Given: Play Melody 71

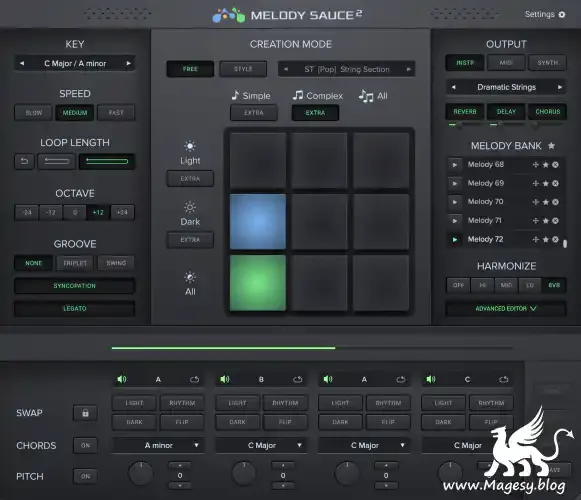Looking at the screenshot, I should 455,221.
